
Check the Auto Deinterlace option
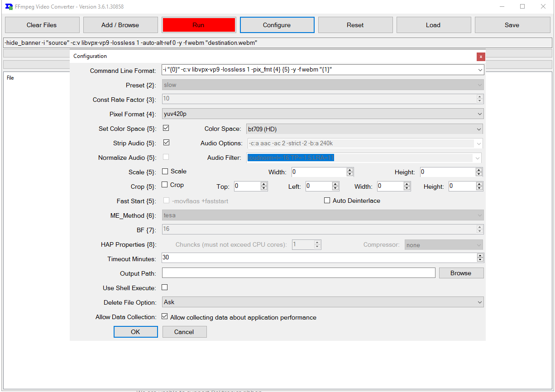click(x=327, y=200)
